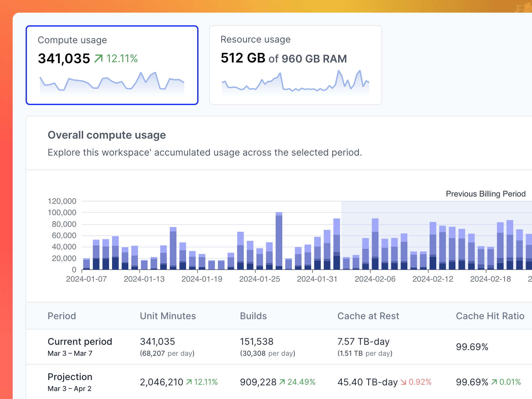Click the Resource usage sparkline graph
Image resolution: width=532 pixels, height=399 pixels.
coord(295,83)
